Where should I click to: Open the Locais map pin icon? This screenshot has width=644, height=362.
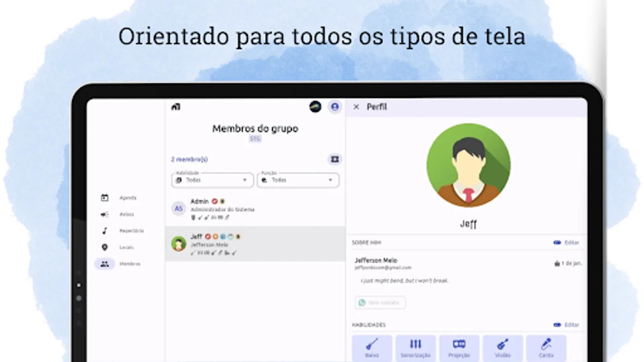pos(105,247)
